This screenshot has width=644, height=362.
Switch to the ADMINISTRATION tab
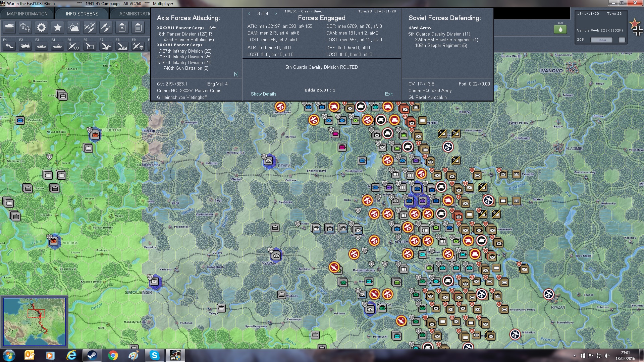[x=131, y=14]
